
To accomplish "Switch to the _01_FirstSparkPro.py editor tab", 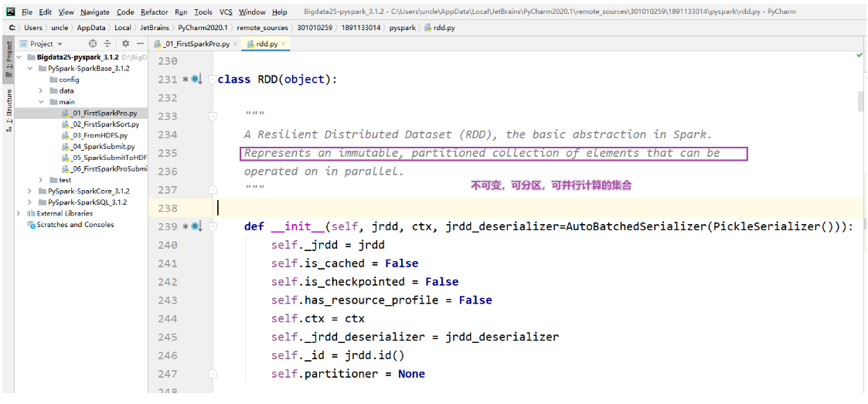I will [x=195, y=44].
